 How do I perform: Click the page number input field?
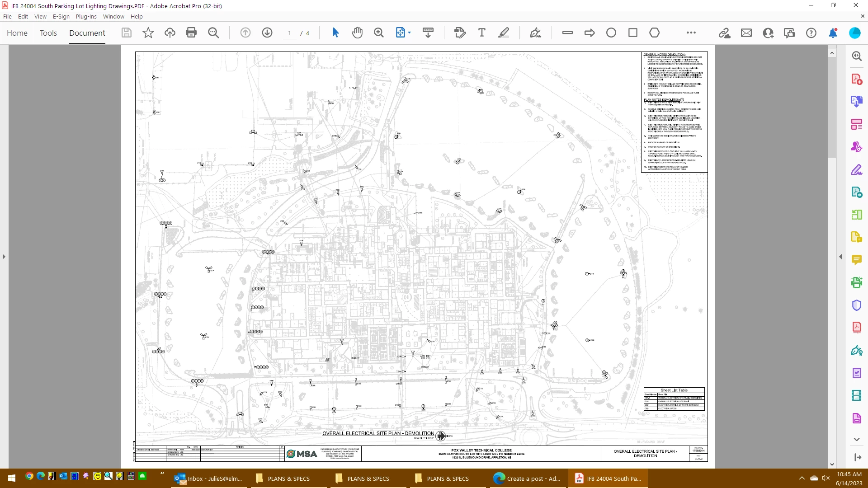(x=290, y=33)
